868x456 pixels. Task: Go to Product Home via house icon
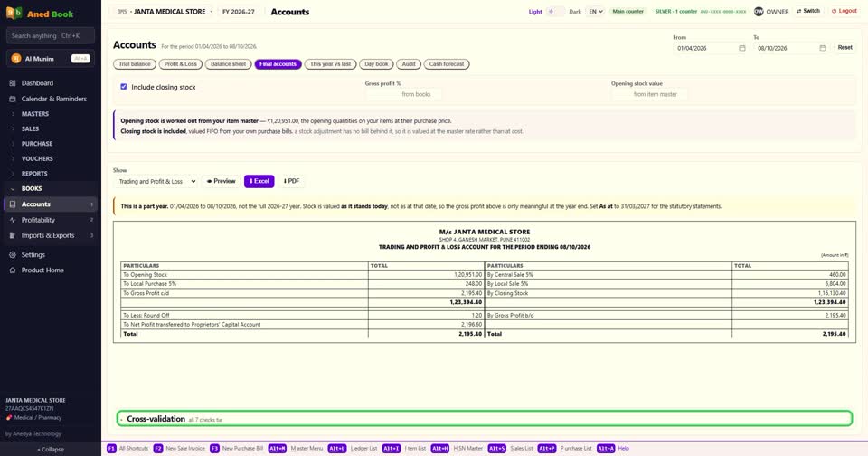(x=12, y=271)
